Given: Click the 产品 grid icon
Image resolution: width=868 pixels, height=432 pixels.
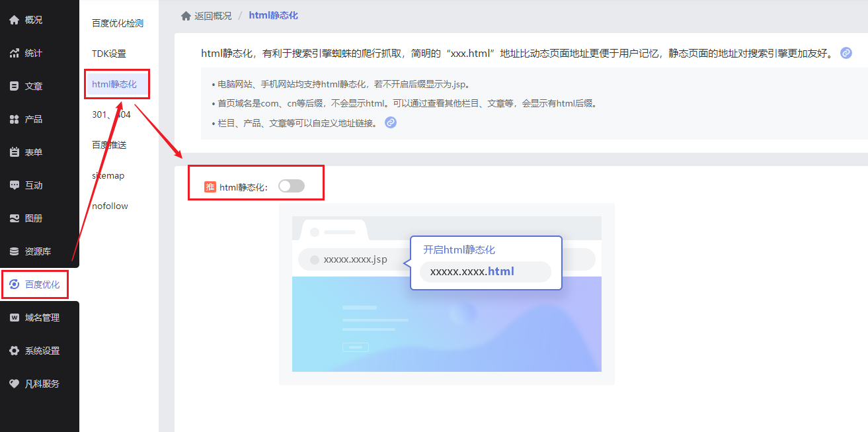Looking at the screenshot, I should tap(15, 119).
